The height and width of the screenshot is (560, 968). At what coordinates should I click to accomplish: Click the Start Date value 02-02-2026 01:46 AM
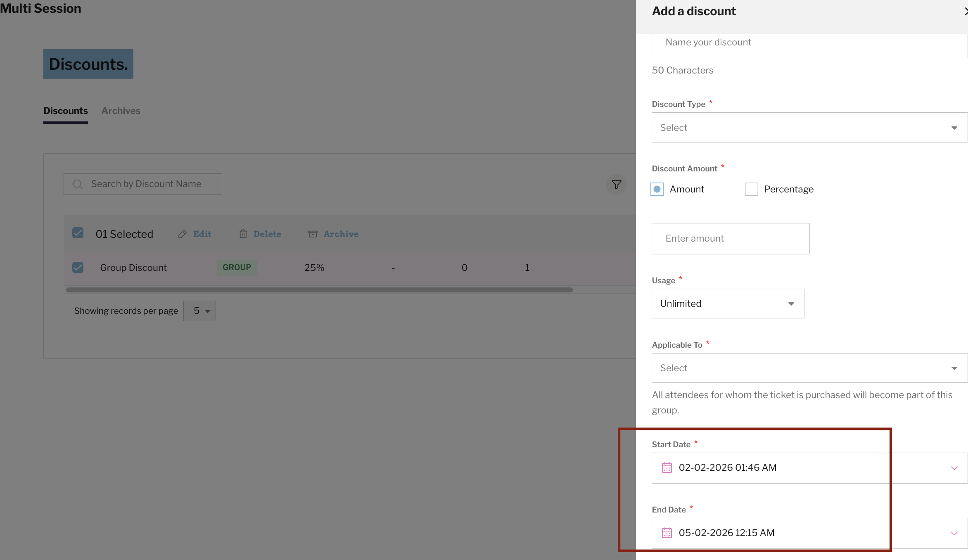(728, 467)
